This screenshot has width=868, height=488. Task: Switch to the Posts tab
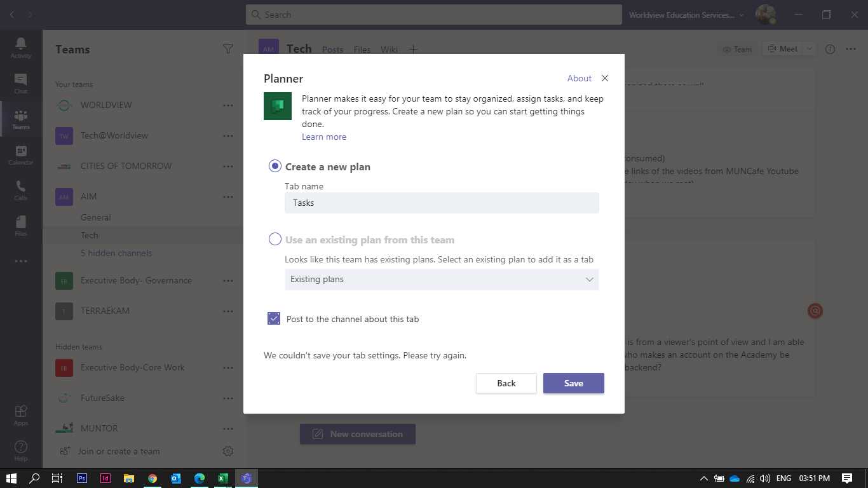tap(332, 49)
